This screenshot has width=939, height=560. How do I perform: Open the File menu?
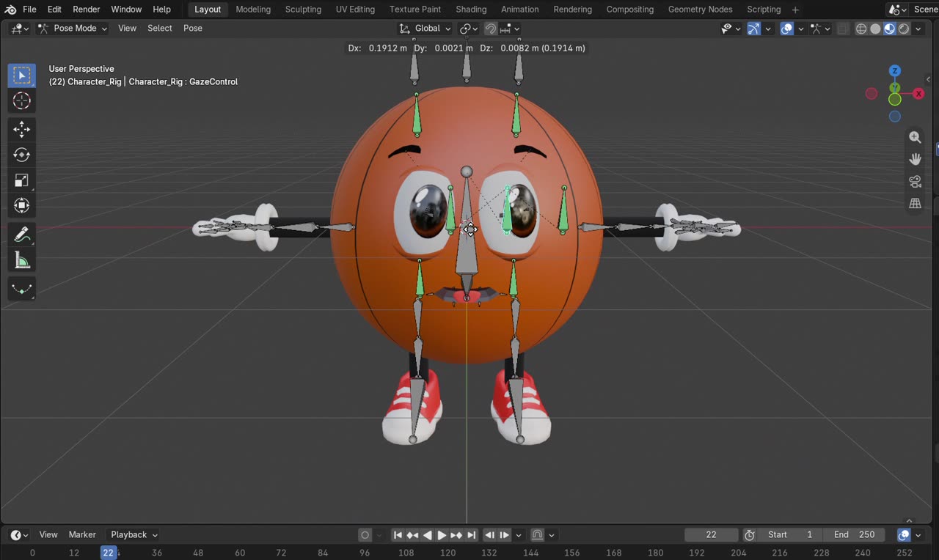(29, 10)
